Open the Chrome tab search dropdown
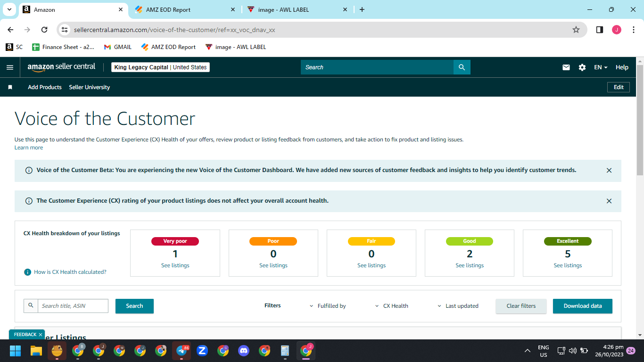The image size is (644, 362). (x=9, y=9)
